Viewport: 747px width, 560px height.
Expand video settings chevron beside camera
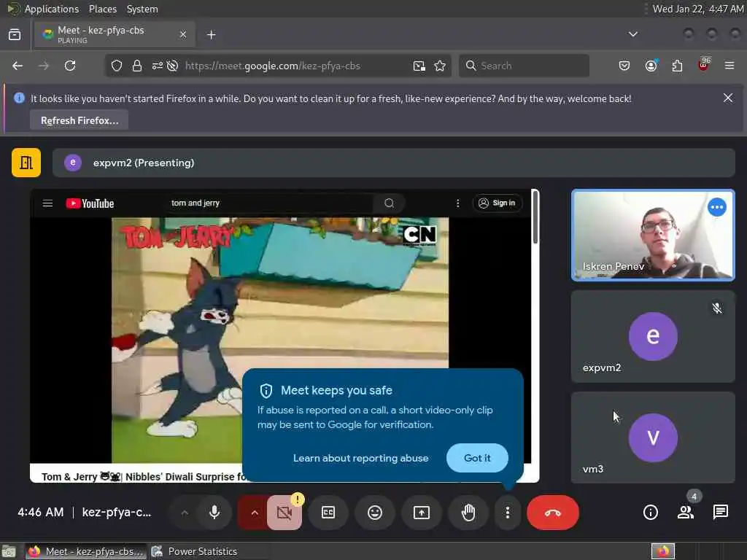[x=255, y=513]
